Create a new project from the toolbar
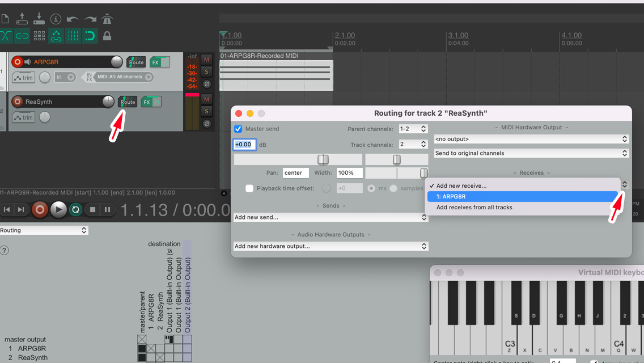644x363 pixels. 5,19
